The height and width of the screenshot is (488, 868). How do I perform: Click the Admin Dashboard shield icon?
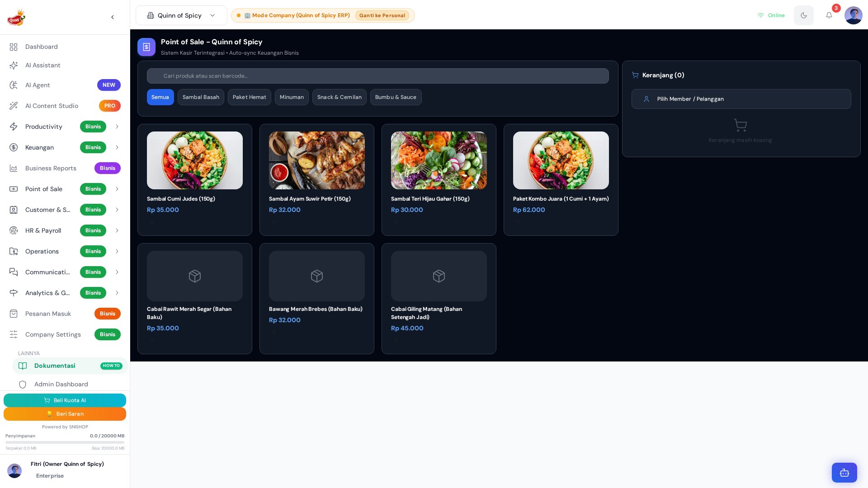point(23,385)
